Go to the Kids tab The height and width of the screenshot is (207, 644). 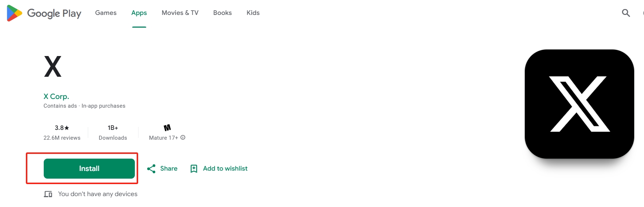(x=253, y=13)
